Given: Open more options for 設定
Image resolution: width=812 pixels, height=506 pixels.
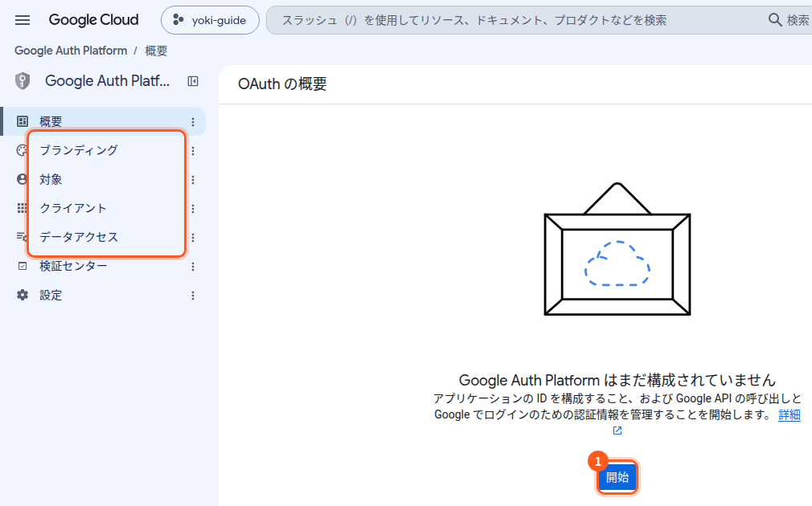Looking at the screenshot, I should (193, 296).
